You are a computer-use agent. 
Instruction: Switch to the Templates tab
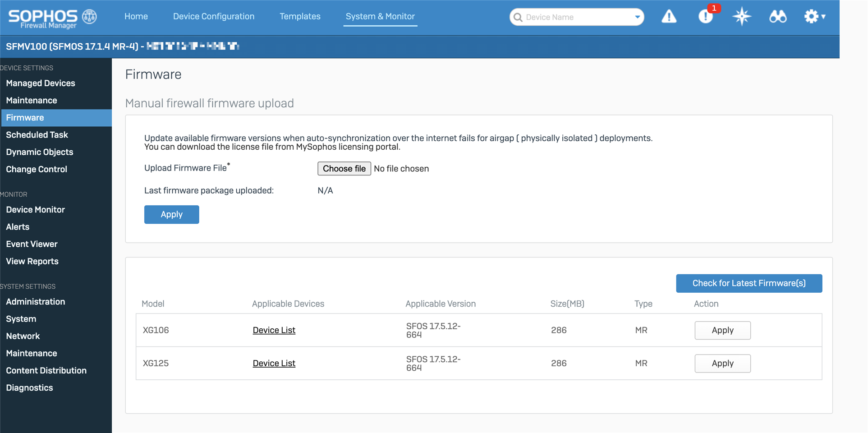[300, 16]
